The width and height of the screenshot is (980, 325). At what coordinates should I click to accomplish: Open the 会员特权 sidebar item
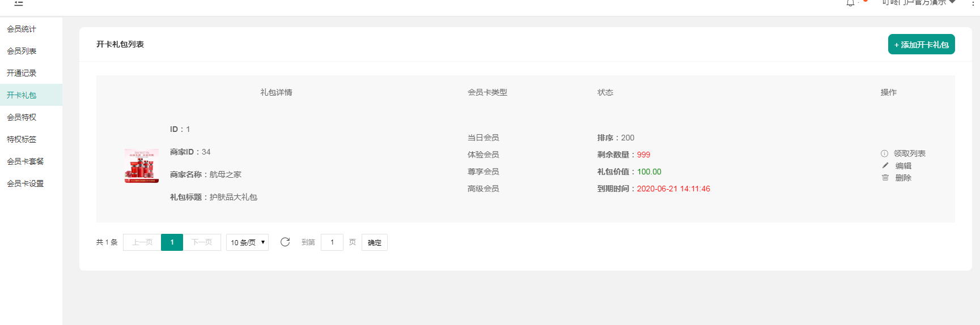click(22, 117)
